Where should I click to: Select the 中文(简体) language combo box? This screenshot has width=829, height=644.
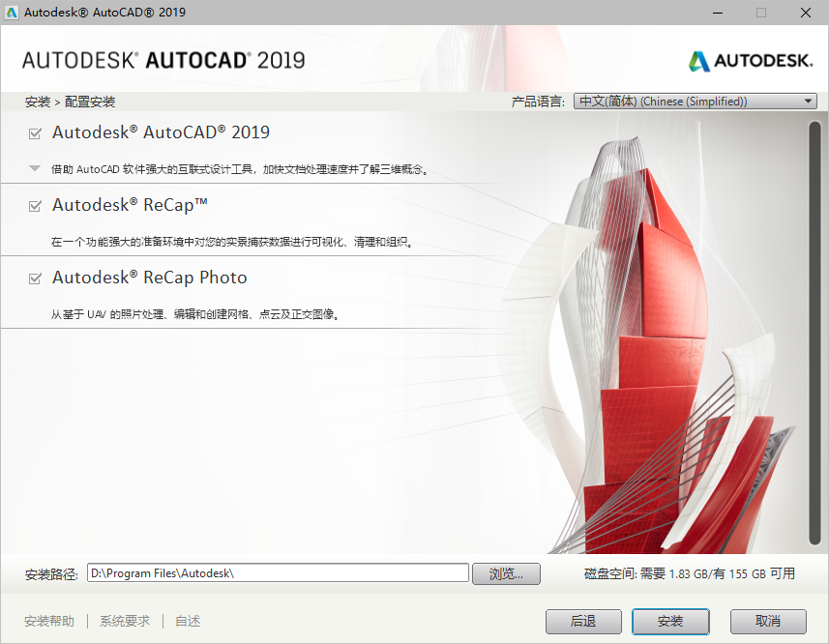(677, 101)
